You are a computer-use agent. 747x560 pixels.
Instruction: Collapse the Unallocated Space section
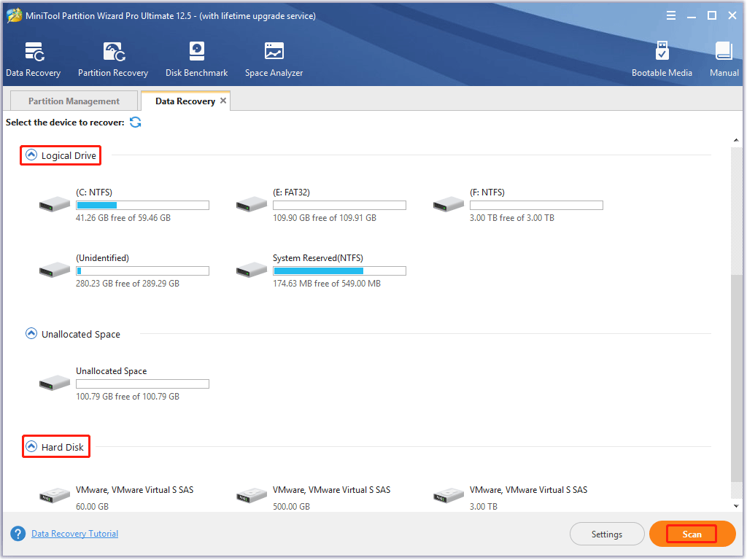pyautogui.click(x=31, y=333)
